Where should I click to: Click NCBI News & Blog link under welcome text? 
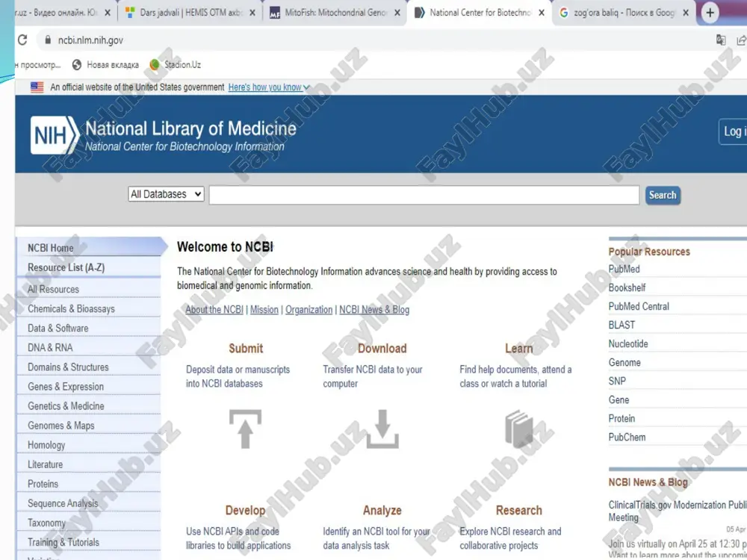pos(374,310)
